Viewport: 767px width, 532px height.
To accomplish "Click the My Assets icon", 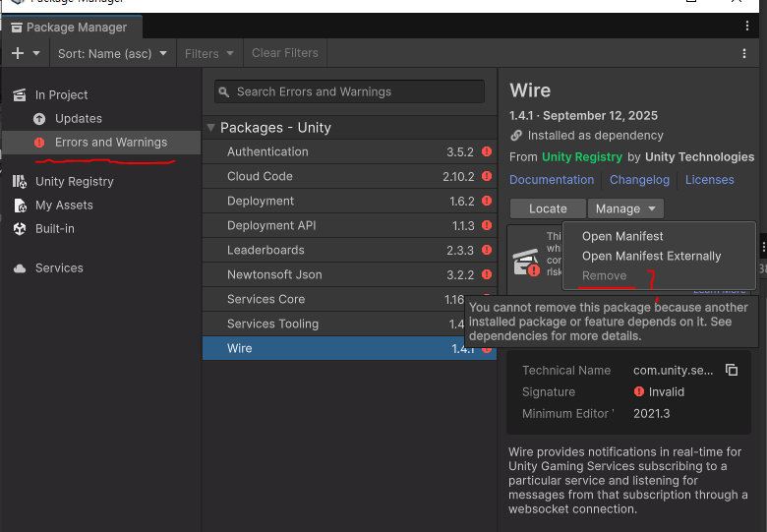I will 20,206.
